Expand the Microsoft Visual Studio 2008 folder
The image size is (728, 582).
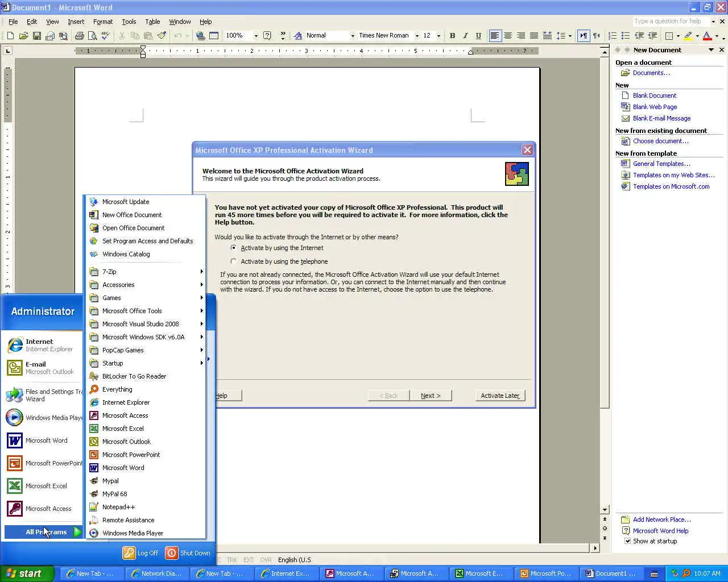click(146, 324)
